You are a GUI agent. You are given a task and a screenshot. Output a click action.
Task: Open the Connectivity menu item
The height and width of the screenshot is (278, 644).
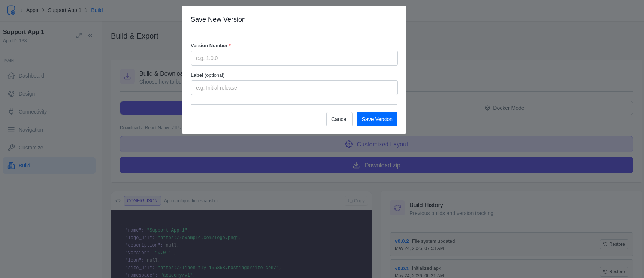point(49,112)
